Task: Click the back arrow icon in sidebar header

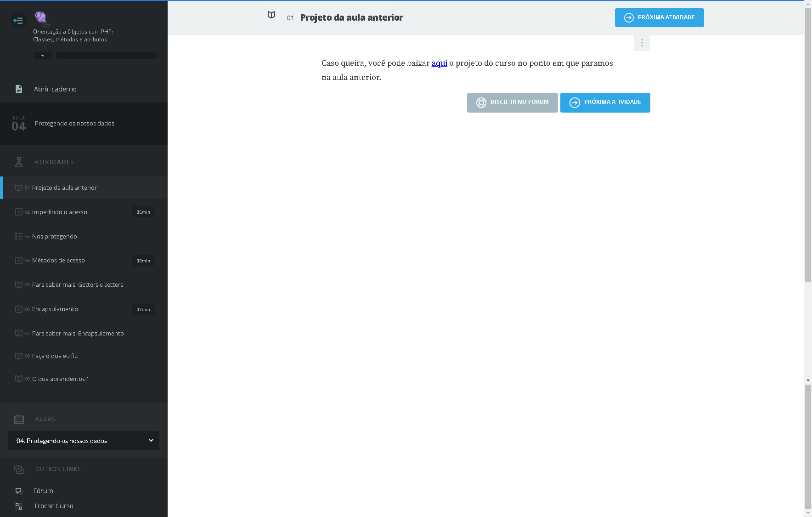Action: 18,21
